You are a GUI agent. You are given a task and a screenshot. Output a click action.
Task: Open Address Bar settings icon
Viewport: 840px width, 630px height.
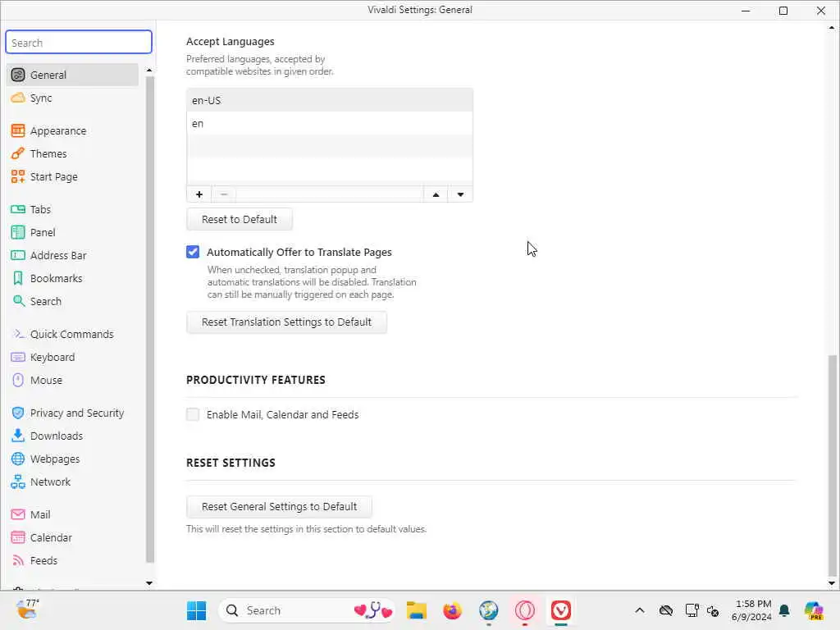[18, 256]
